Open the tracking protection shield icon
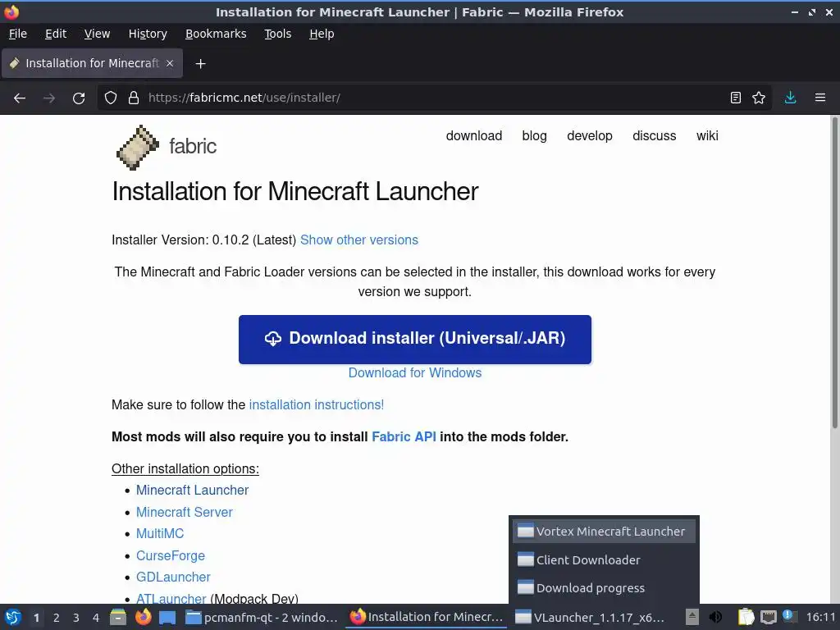 pyautogui.click(x=111, y=98)
